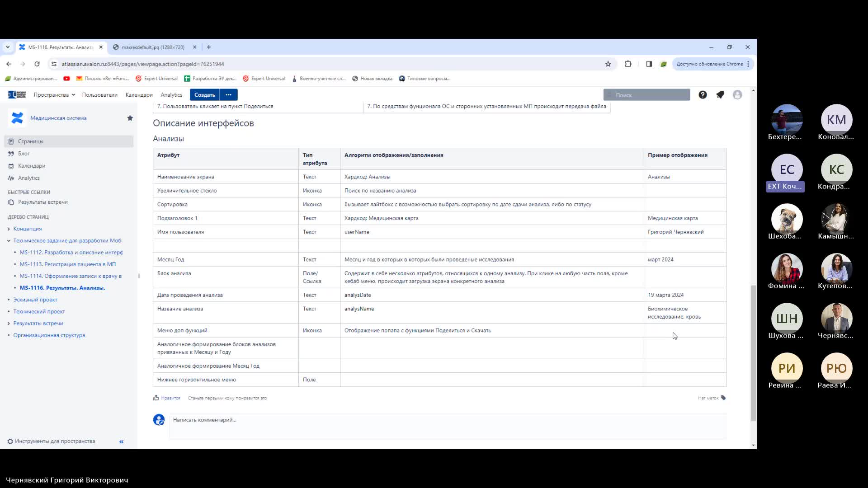Screen dimensions: 868x488
Task: Click the Медицинская система space title
Action: tap(58, 118)
